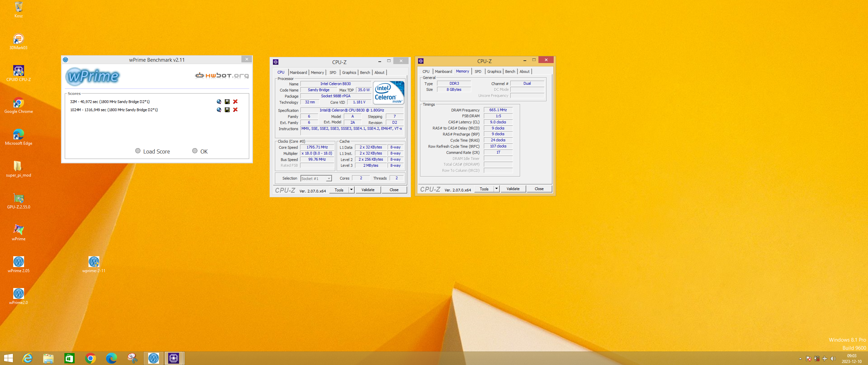Open the wPrime 2.05 desktop icon
This screenshot has width=868, height=365.
tap(19, 265)
